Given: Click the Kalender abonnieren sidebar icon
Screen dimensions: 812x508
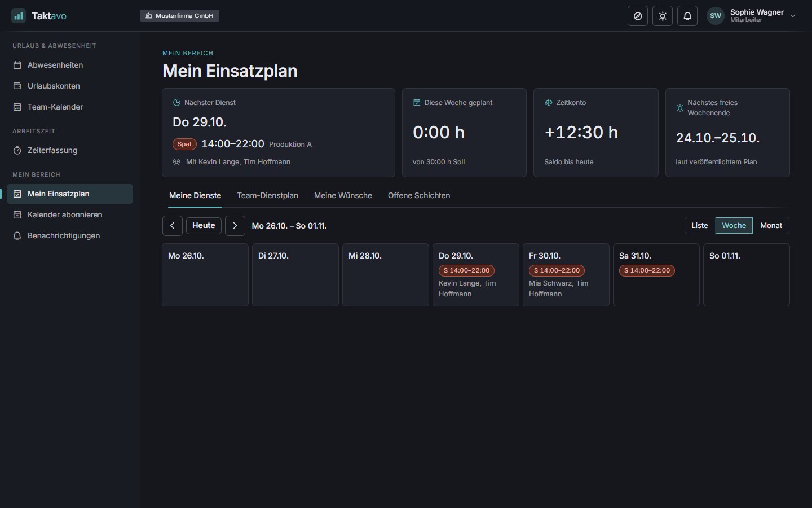Looking at the screenshot, I should [x=17, y=214].
